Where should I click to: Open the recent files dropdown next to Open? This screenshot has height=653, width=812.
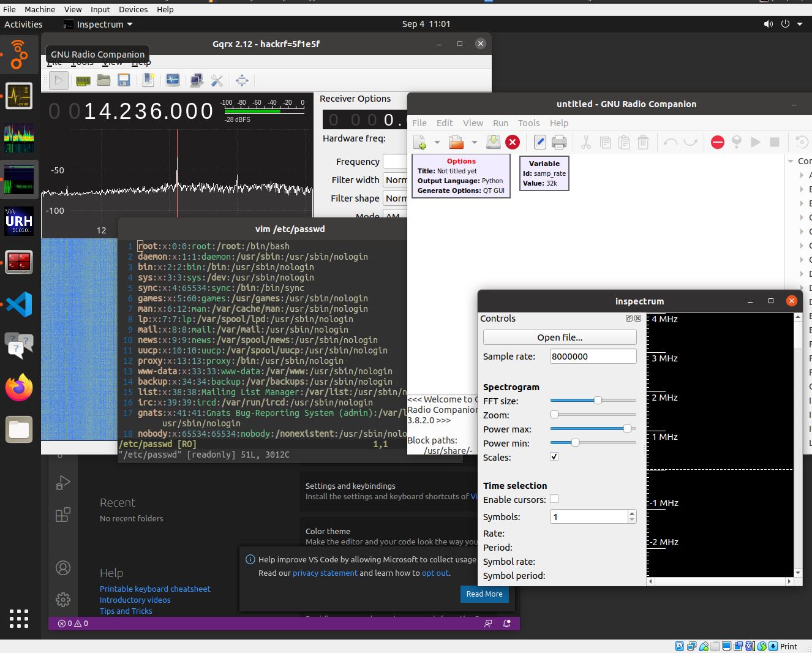click(474, 142)
